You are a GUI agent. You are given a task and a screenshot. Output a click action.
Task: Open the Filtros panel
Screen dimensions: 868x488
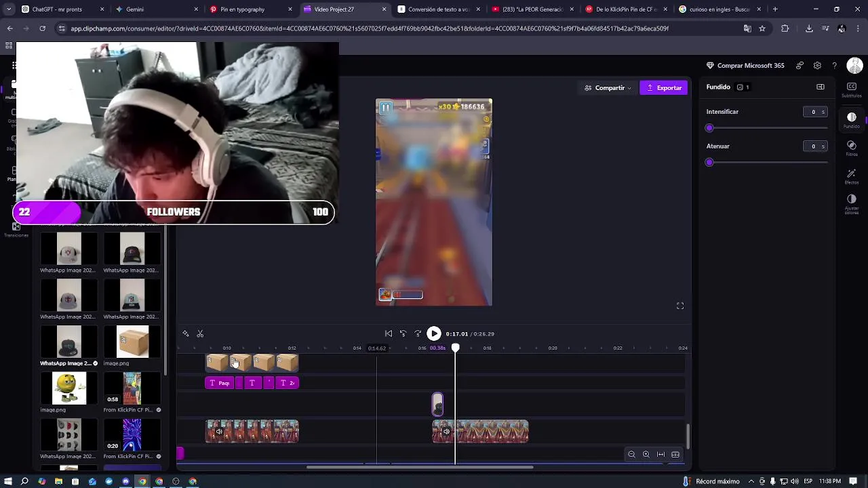851,148
